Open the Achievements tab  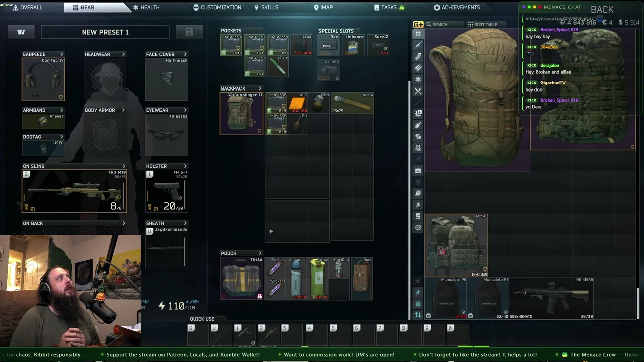pyautogui.click(x=457, y=7)
